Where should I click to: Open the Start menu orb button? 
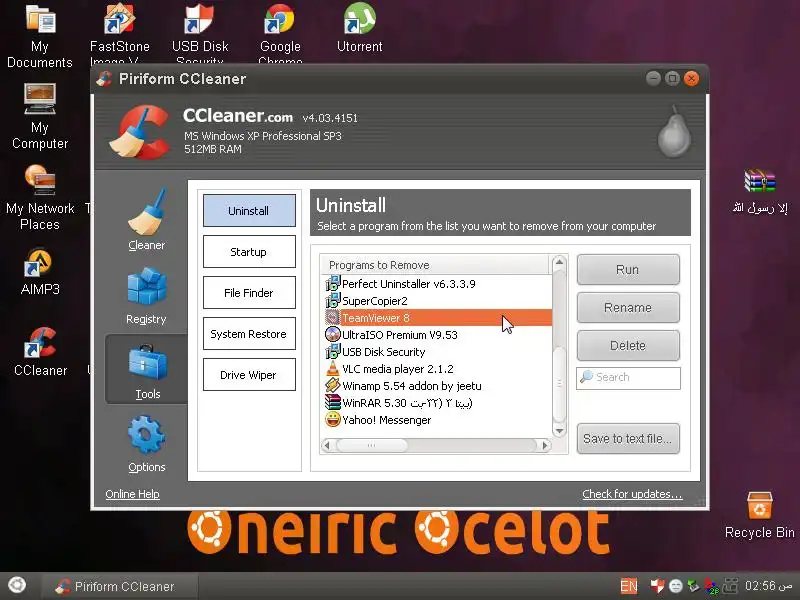17,585
